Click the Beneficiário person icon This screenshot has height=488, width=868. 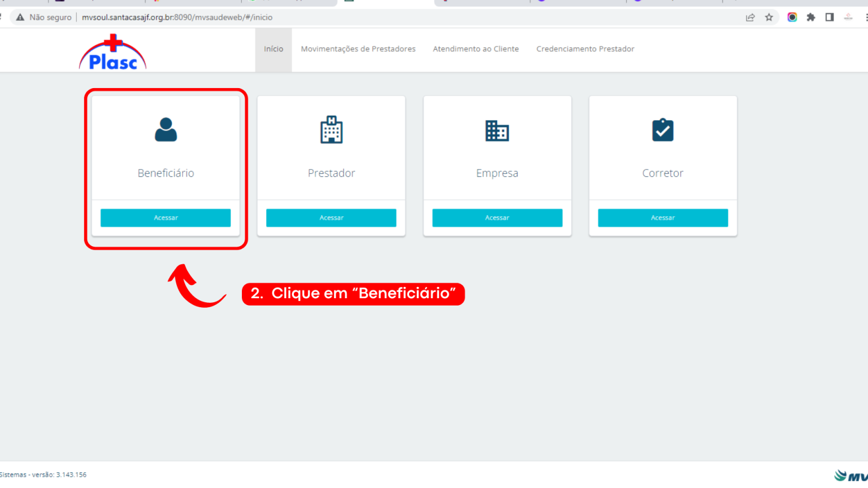coord(166,130)
